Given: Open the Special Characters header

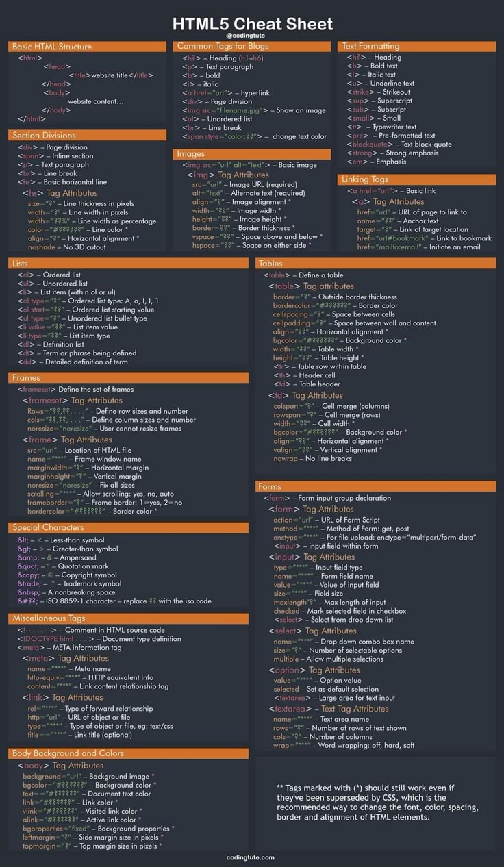Looking at the screenshot, I should coord(48,527).
